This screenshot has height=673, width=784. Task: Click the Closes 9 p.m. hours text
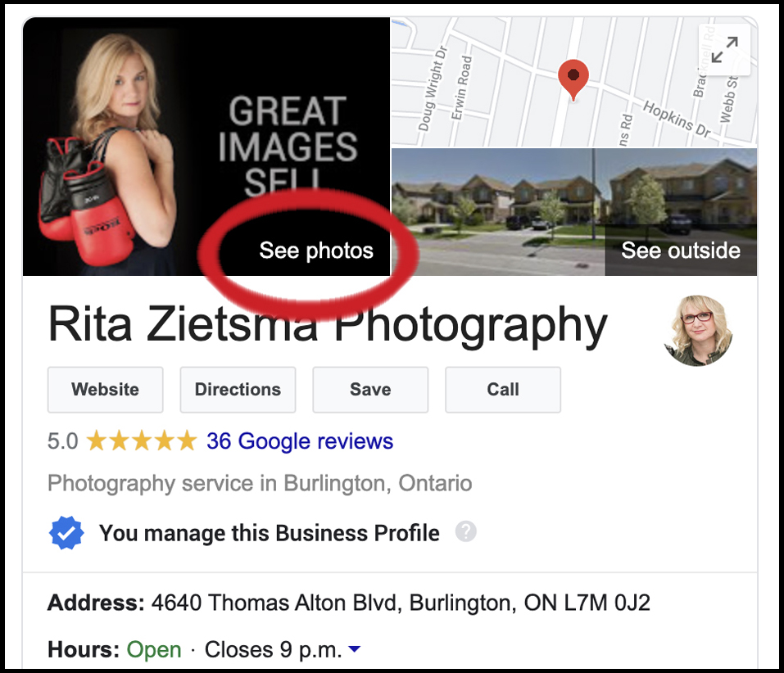274,649
